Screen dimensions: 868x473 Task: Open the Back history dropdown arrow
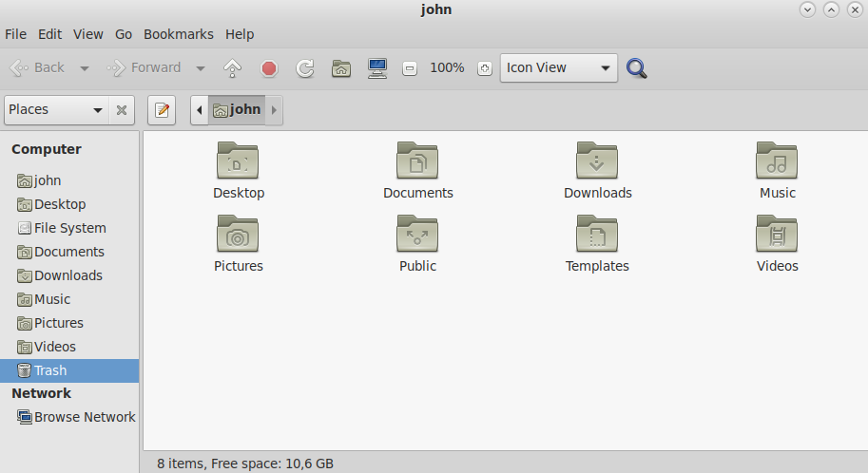click(x=85, y=68)
